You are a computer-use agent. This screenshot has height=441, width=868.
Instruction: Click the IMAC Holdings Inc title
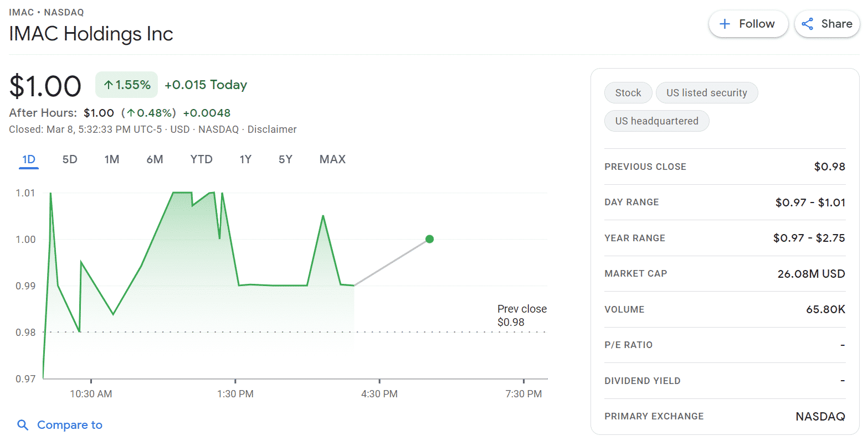[x=91, y=34]
